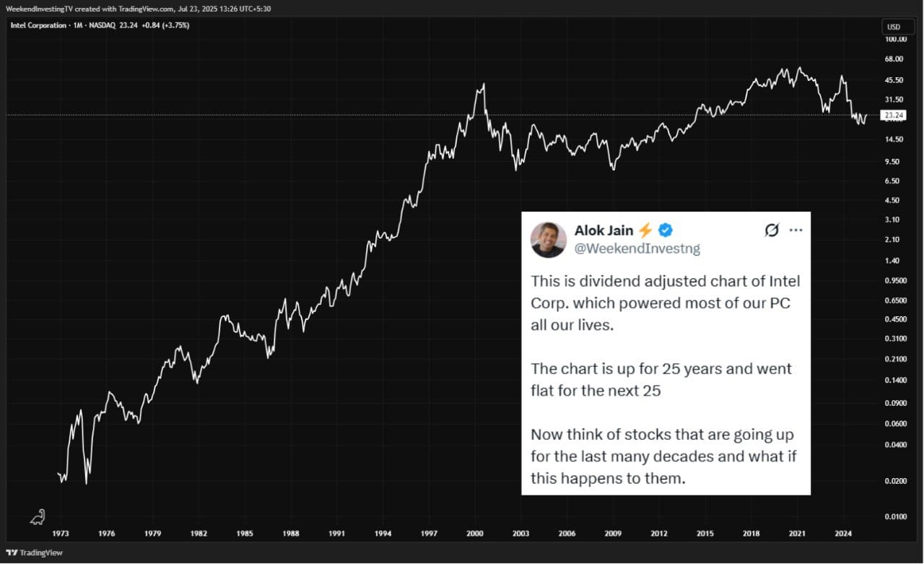
Task: Click the 2024 year marker on time axis
Action: tap(843, 534)
